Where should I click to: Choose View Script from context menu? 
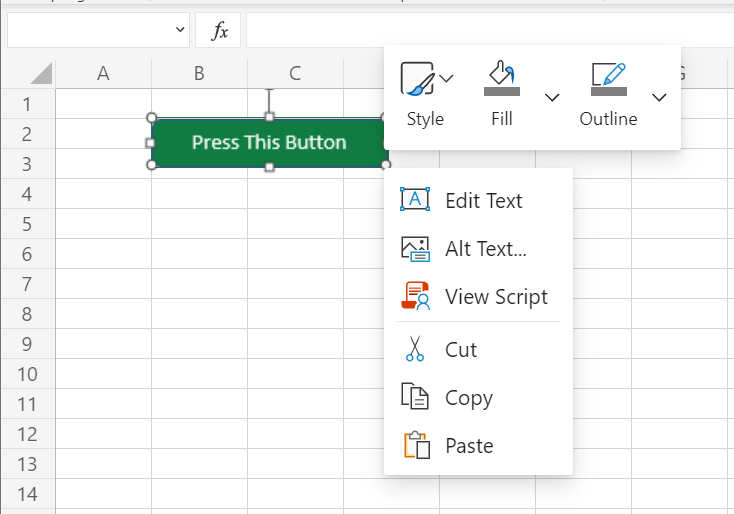pyautogui.click(x=496, y=297)
